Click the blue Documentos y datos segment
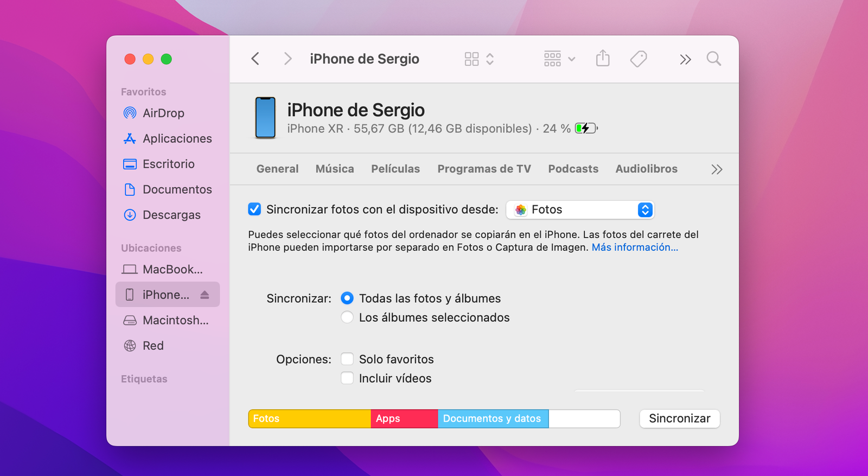The image size is (868, 476). (493, 418)
